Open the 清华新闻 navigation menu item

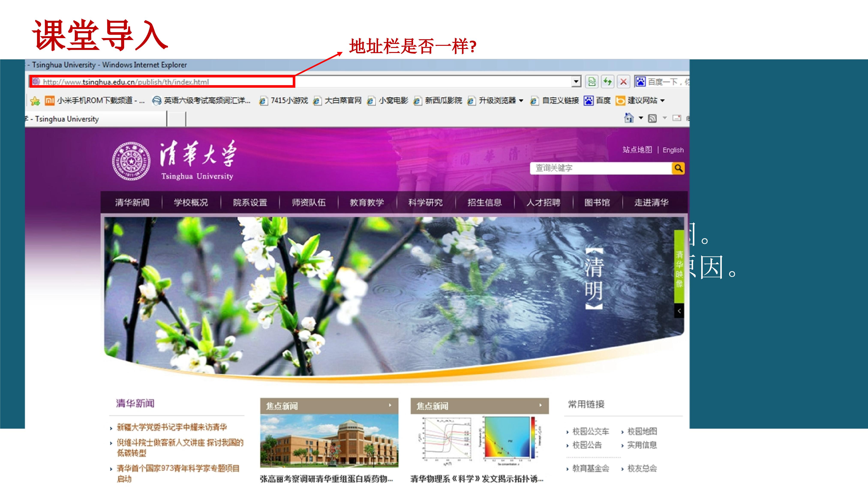pos(132,202)
